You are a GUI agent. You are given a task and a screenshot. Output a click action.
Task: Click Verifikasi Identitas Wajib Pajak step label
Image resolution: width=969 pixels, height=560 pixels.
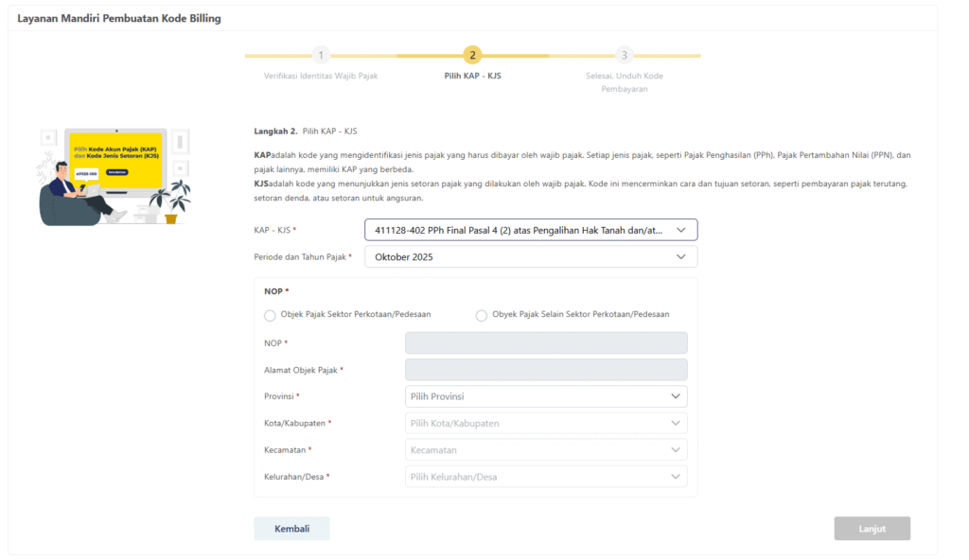321,76
